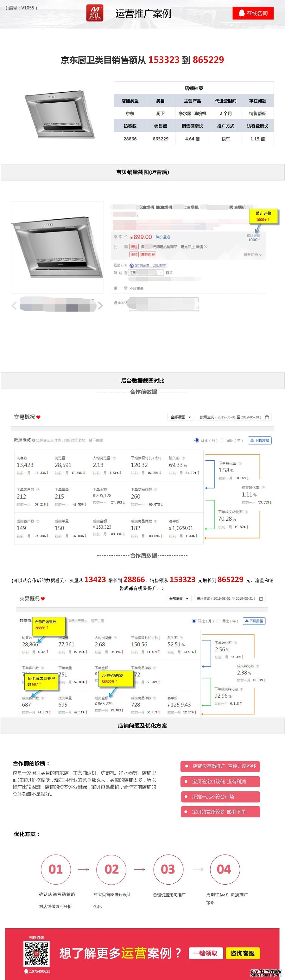Image resolution: width=285 pixels, height=980 pixels.
Task: Click the 宝贝的差评较多 影响下单 issue pill
Action: 220,812
